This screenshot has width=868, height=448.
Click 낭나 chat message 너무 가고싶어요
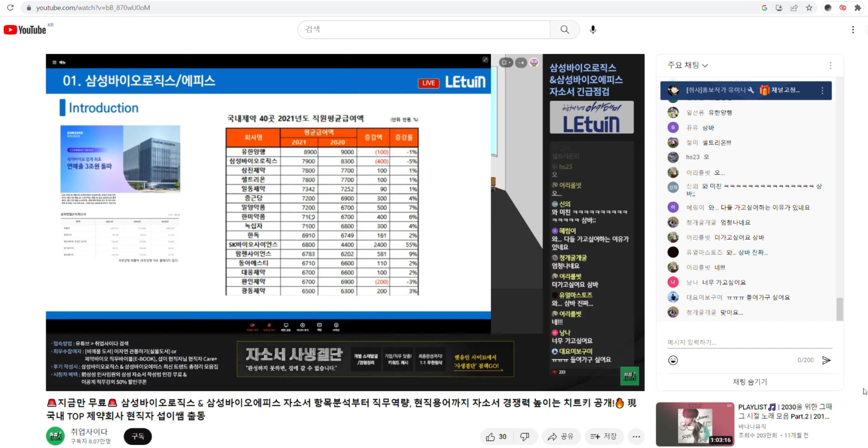pos(724,282)
